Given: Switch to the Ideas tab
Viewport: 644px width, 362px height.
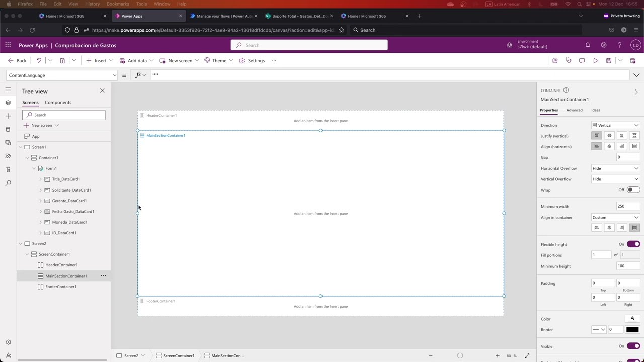Looking at the screenshot, I should [x=595, y=110].
